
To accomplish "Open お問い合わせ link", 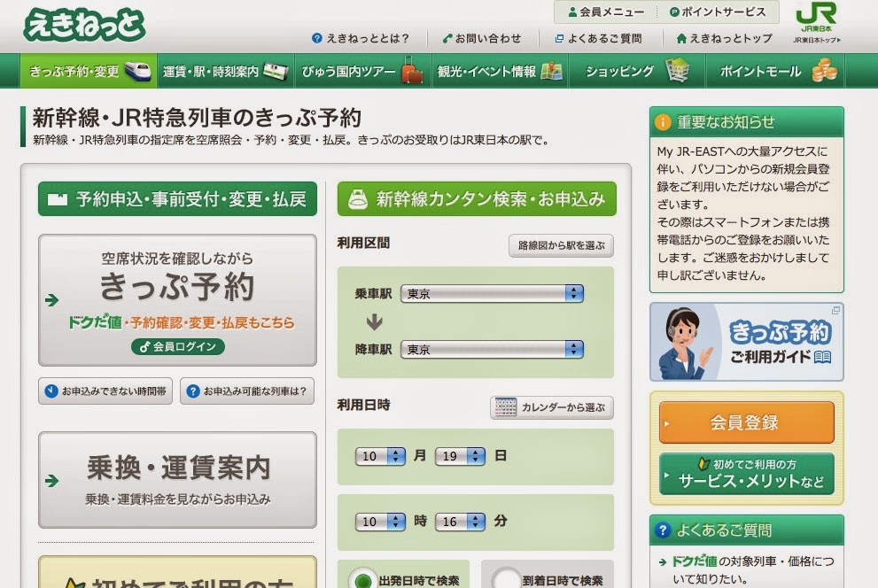I will tap(482, 38).
